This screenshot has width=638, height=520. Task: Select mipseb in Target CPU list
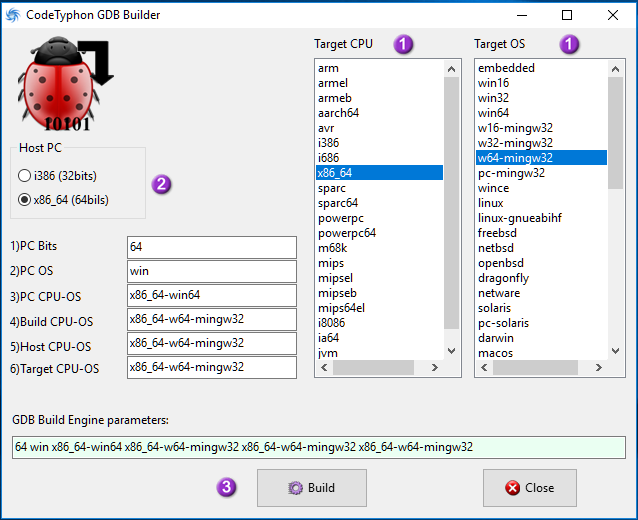point(379,293)
